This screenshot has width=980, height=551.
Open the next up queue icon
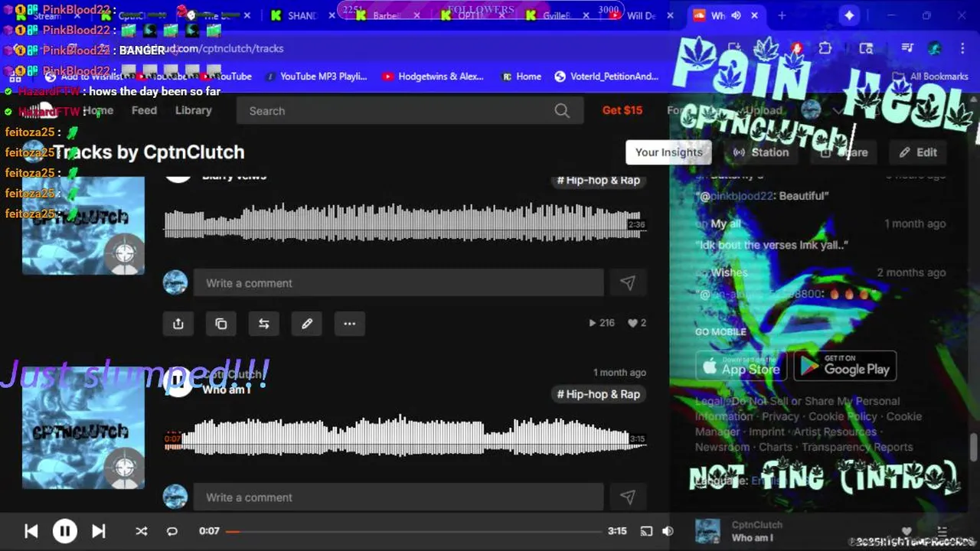(942, 531)
